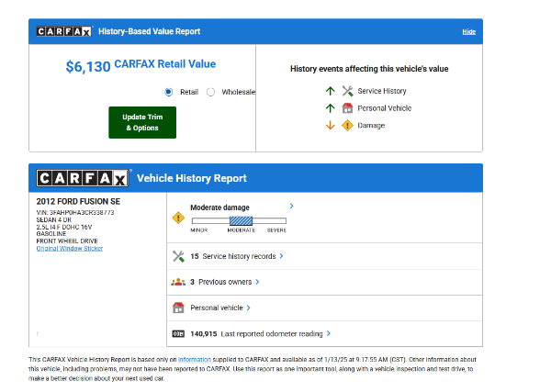Click the $6,130 retail value amount

pos(88,66)
